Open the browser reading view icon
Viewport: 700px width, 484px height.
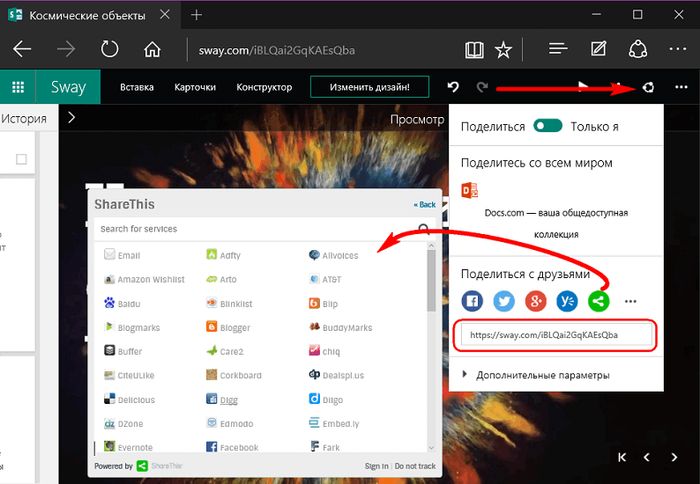(473, 49)
